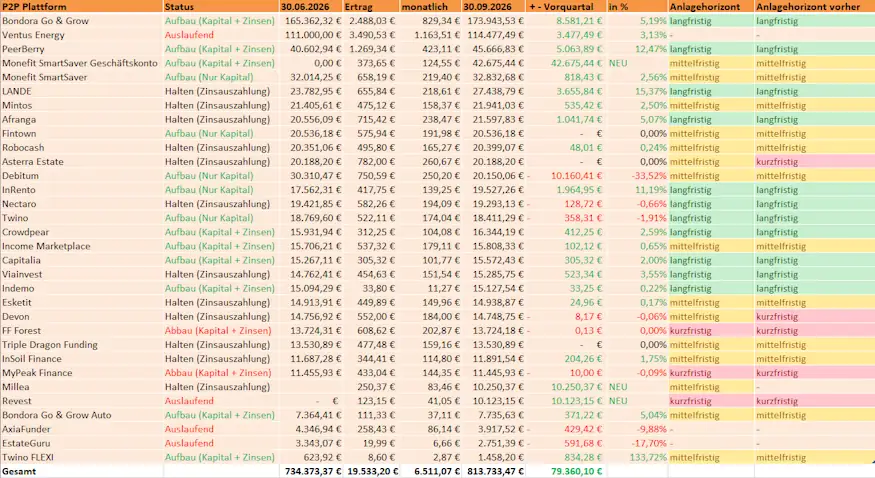Select Millea's 'NEU' percent cell
The width and height of the screenshot is (875, 478).
638,387
